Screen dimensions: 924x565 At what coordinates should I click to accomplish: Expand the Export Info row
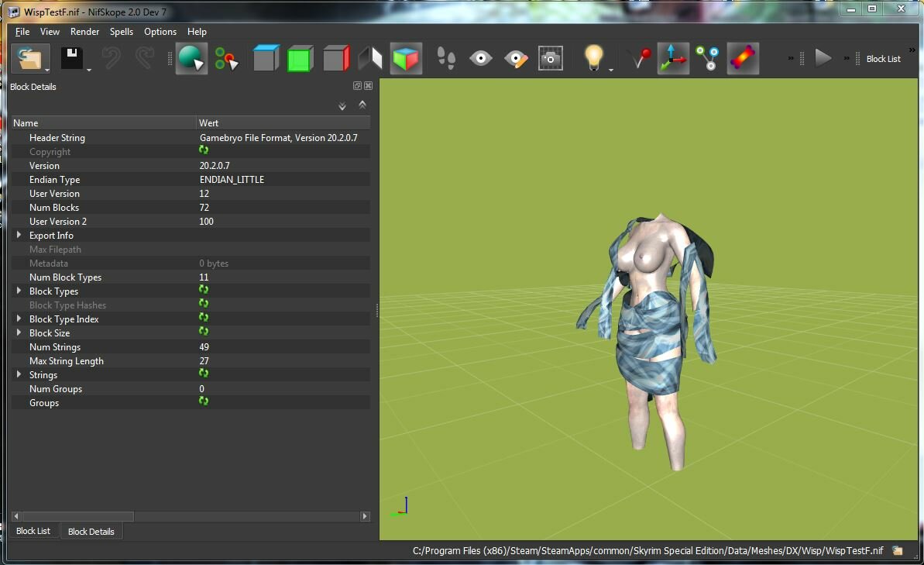click(19, 235)
